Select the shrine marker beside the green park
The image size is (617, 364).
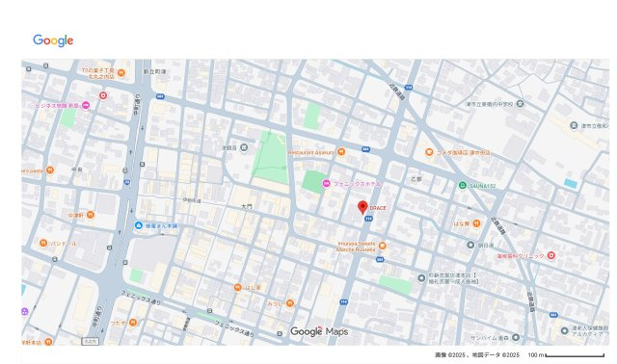point(244,147)
